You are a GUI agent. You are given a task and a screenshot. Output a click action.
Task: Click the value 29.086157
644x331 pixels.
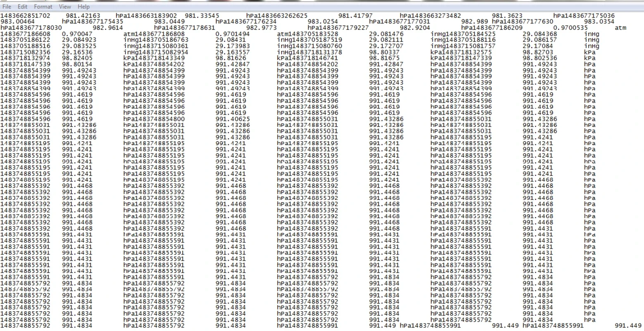pos(540,40)
